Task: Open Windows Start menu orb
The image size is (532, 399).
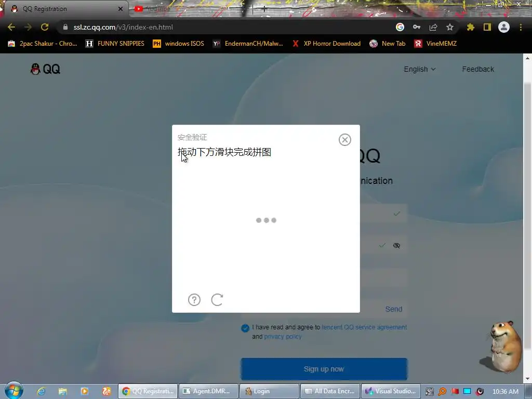Action: [x=14, y=391]
